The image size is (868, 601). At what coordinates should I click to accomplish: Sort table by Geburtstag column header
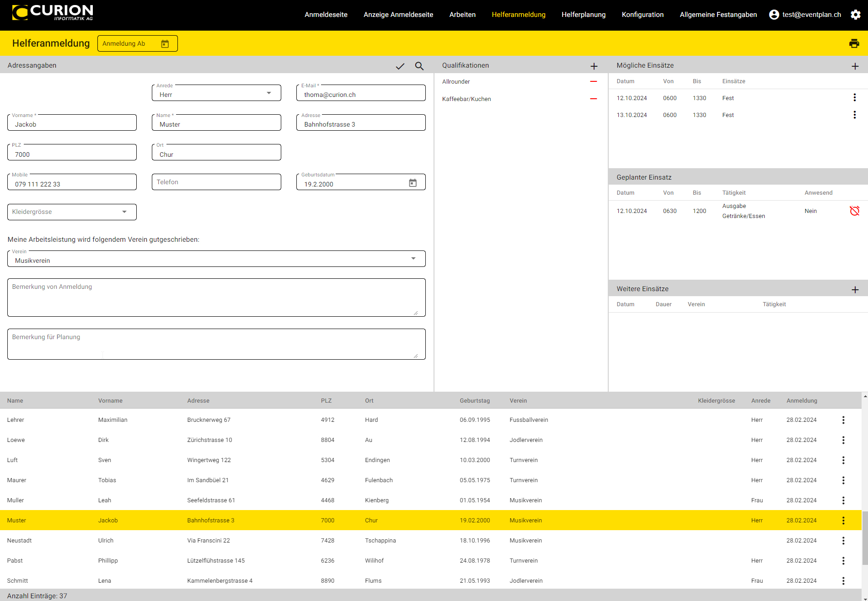475,401
